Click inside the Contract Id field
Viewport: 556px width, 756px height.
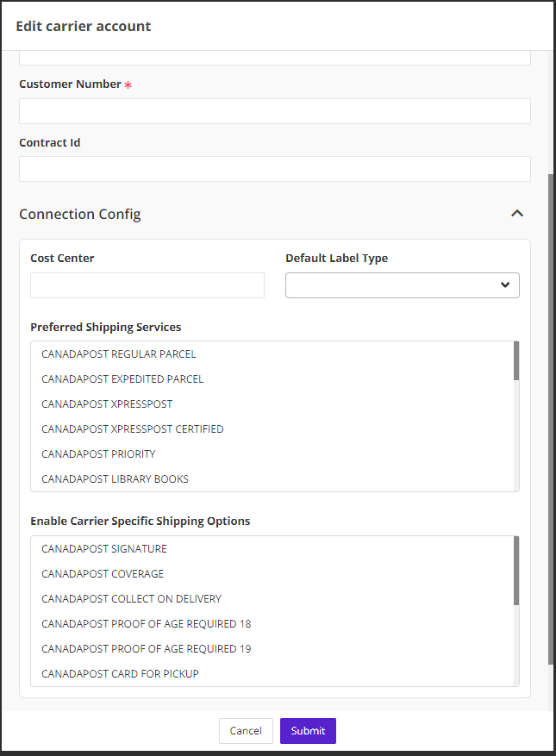[274, 169]
